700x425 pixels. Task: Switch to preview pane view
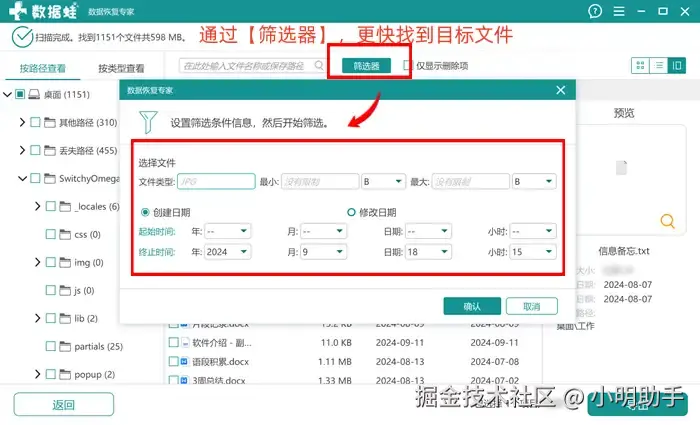coord(677,66)
